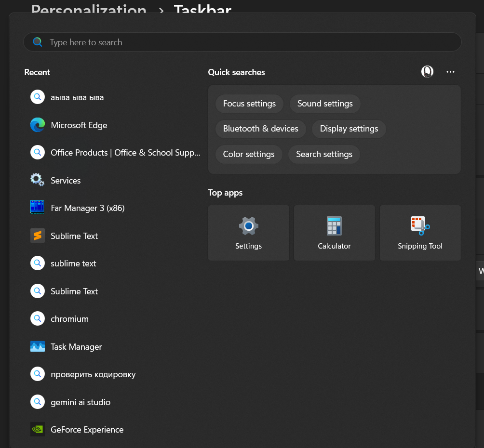Open the Bluetooth & devices quick search
Viewport: 484px width, 448px height.
260,129
